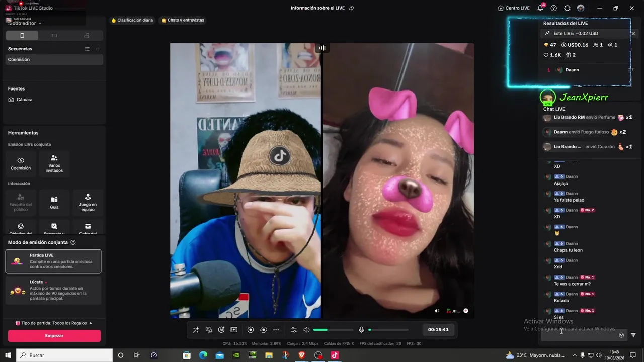The width and height of the screenshot is (644, 362).
Task: Start recording with the record button
Action: (251, 330)
